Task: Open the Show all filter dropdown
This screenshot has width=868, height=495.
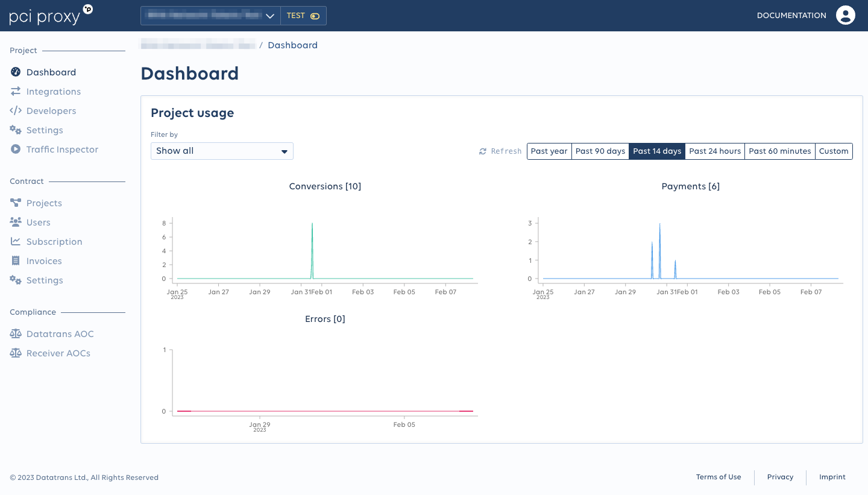Action: click(x=222, y=151)
